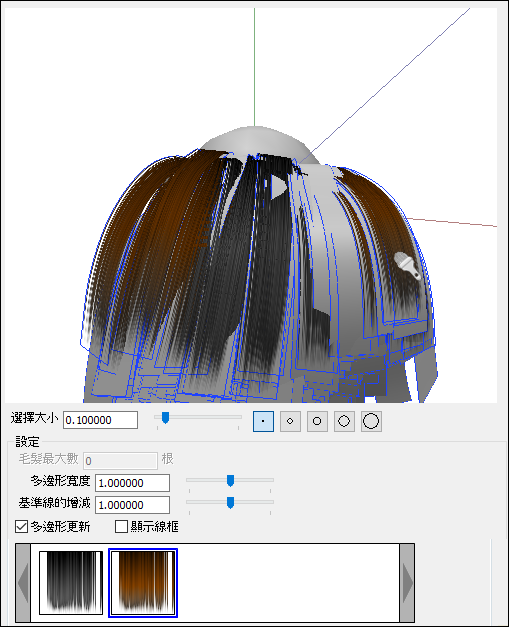Choose the brown hair texture thumbnail
509x627 pixels.
tap(143, 582)
